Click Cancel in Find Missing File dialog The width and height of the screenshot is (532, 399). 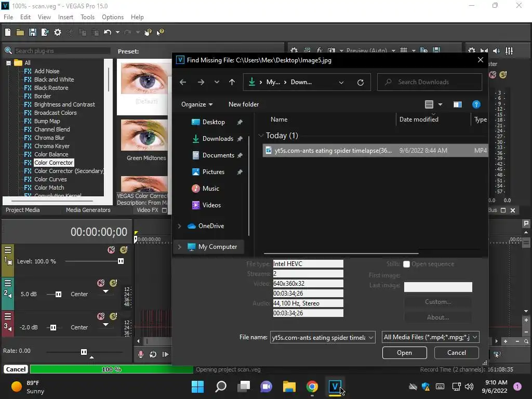456,353
